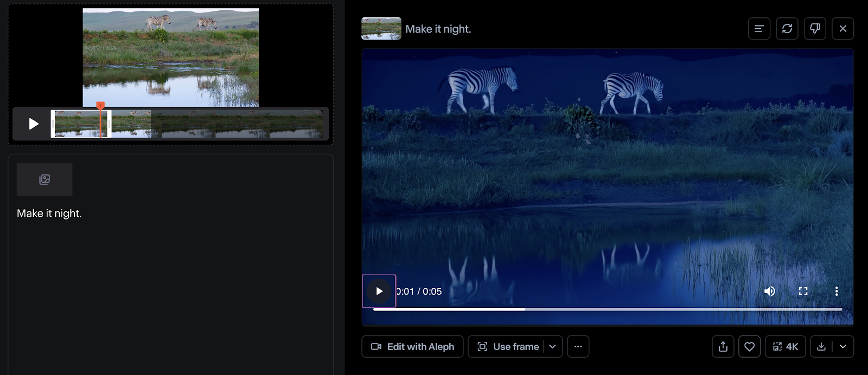Screen dimensions: 868x375
Task: Enter fullscreen video mode
Action: (803, 292)
